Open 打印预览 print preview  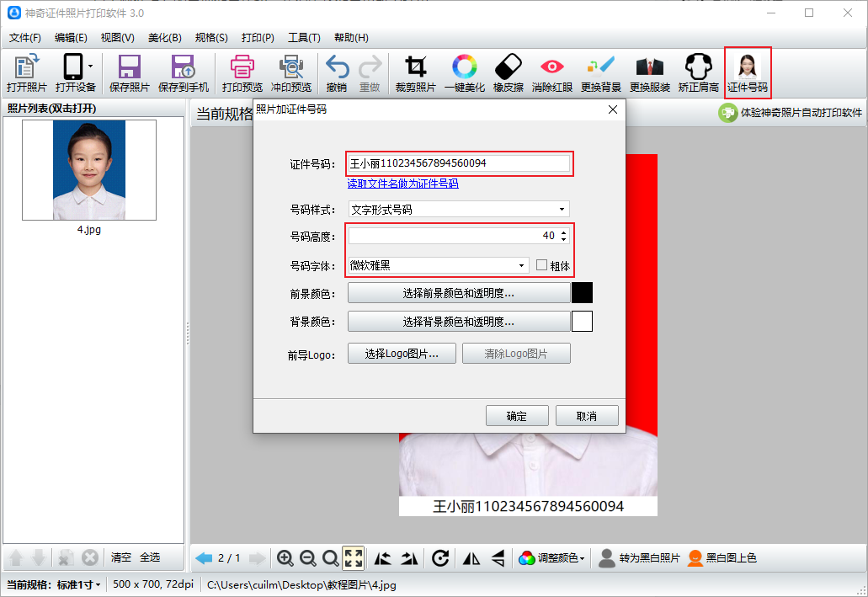click(x=242, y=72)
